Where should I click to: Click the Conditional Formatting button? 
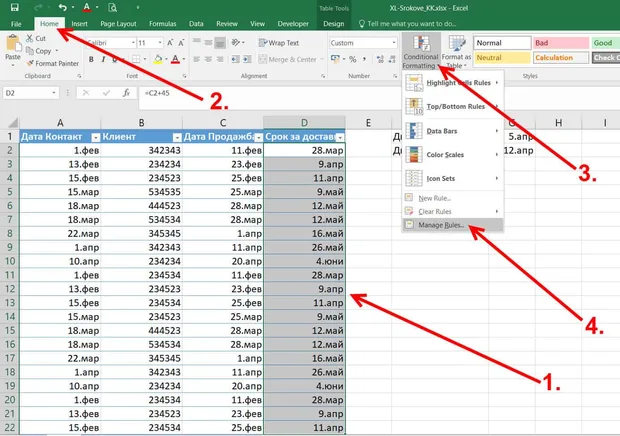(x=421, y=52)
